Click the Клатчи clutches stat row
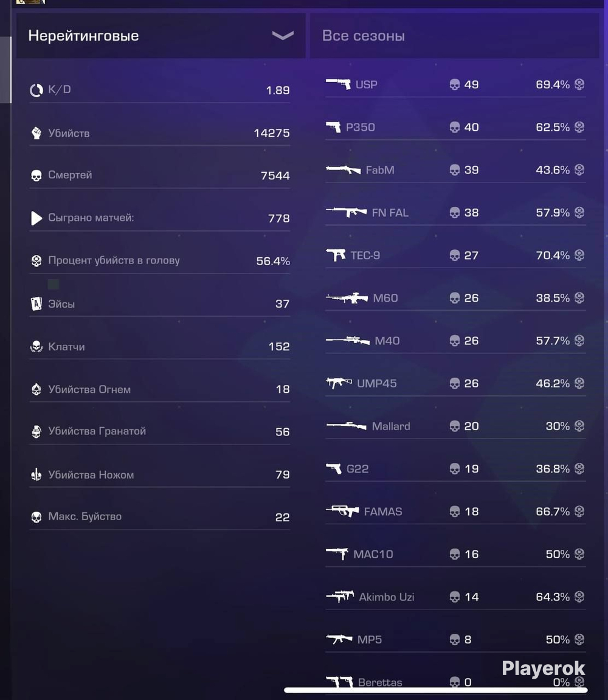608x700 pixels. pos(160,347)
